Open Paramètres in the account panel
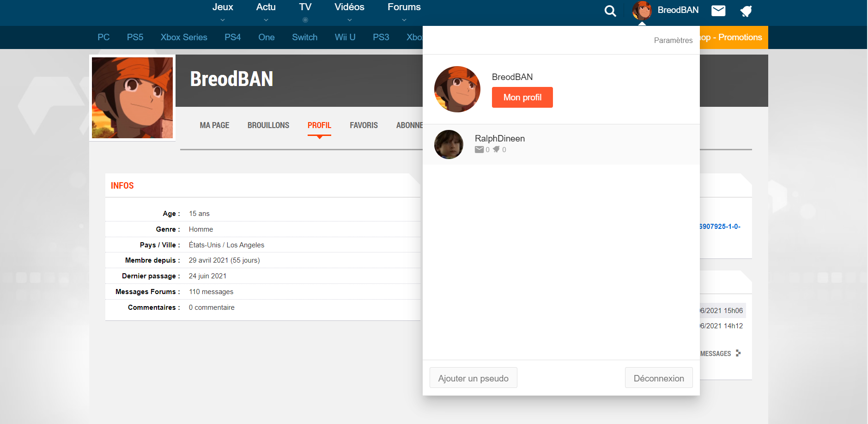 pyautogui.click(x=673, y=40)
